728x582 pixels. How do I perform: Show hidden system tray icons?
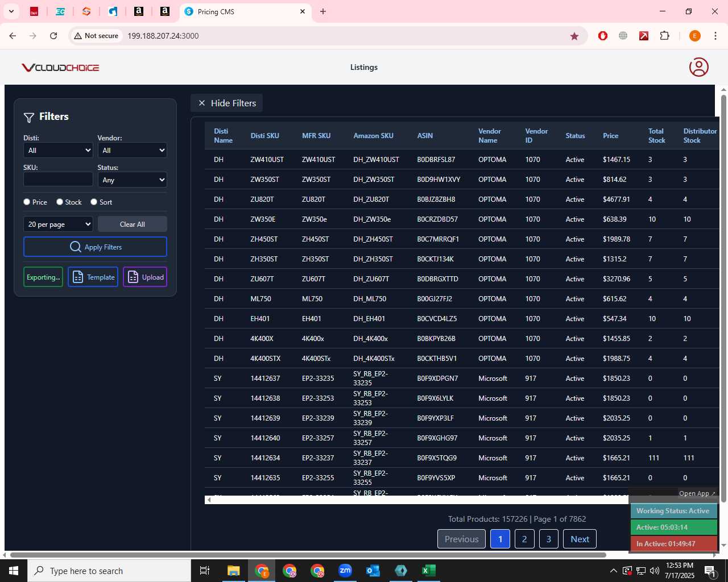pos(613,571)
